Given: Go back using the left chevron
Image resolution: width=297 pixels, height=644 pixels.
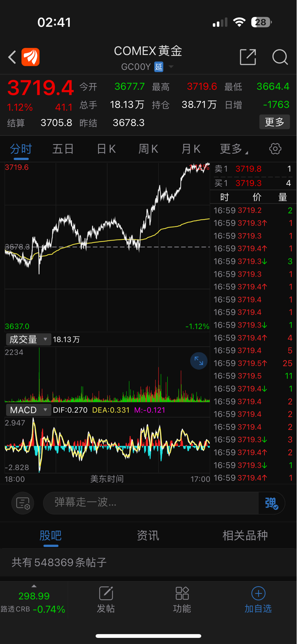Looking at the screenshot, I should point(12,57).
